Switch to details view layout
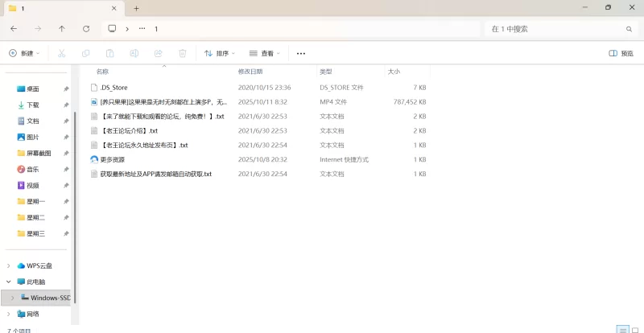 coord(621,329)
